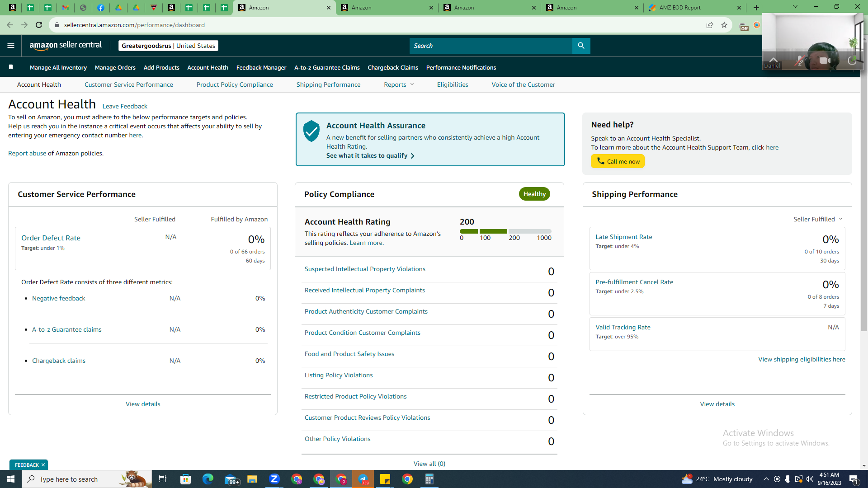Open the Gmail pinned tab
Screen dimensions: 868x488
66,8
